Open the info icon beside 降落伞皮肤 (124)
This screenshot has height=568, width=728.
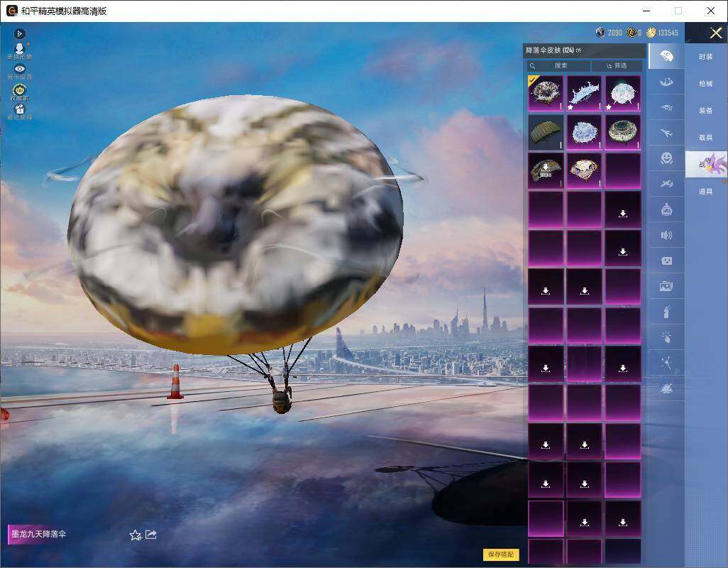(x=578, y=50)
